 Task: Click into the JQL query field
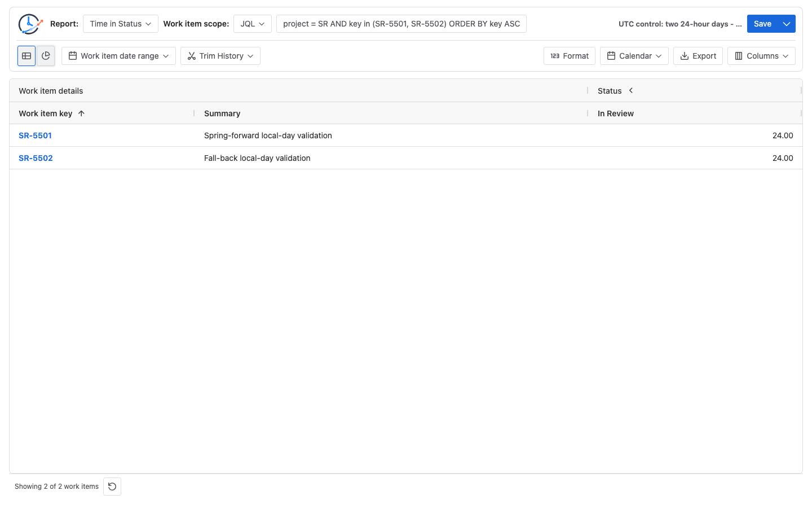[401, 24]
